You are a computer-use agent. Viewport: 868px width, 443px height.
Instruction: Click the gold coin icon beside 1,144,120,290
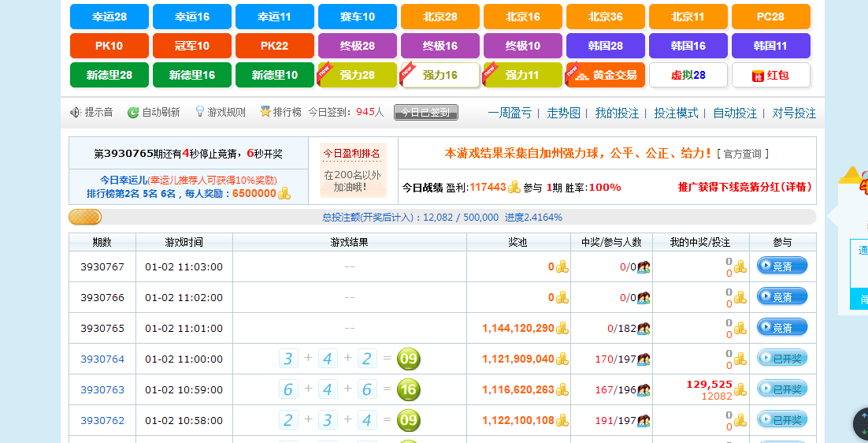click(562, 329)
